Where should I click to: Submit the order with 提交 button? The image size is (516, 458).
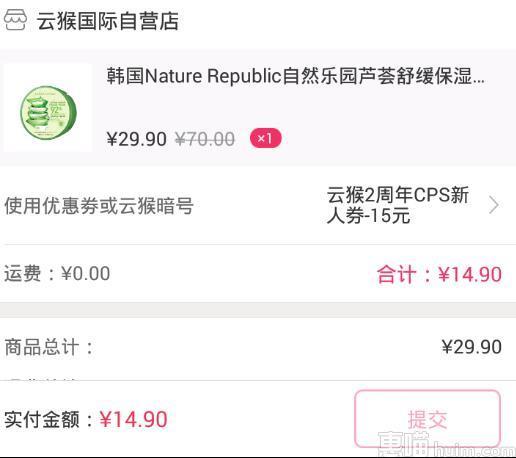coord(428,418)
